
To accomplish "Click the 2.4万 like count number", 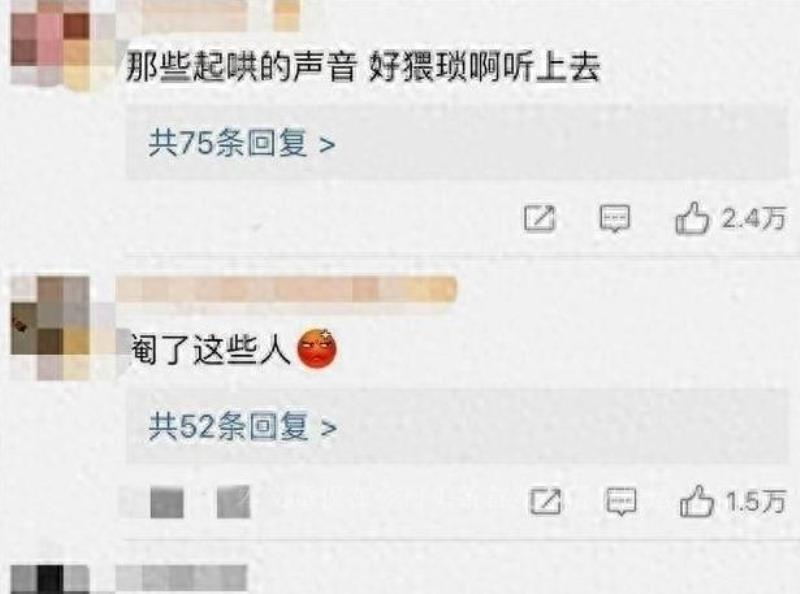I will 754,219.
